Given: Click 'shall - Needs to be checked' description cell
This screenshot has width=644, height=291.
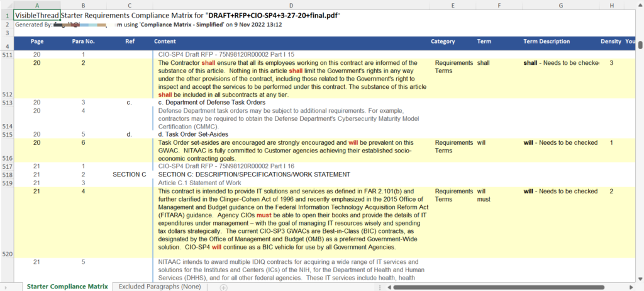Looking at the screenshot, I should pyautogui.click(x=560, y=78).
